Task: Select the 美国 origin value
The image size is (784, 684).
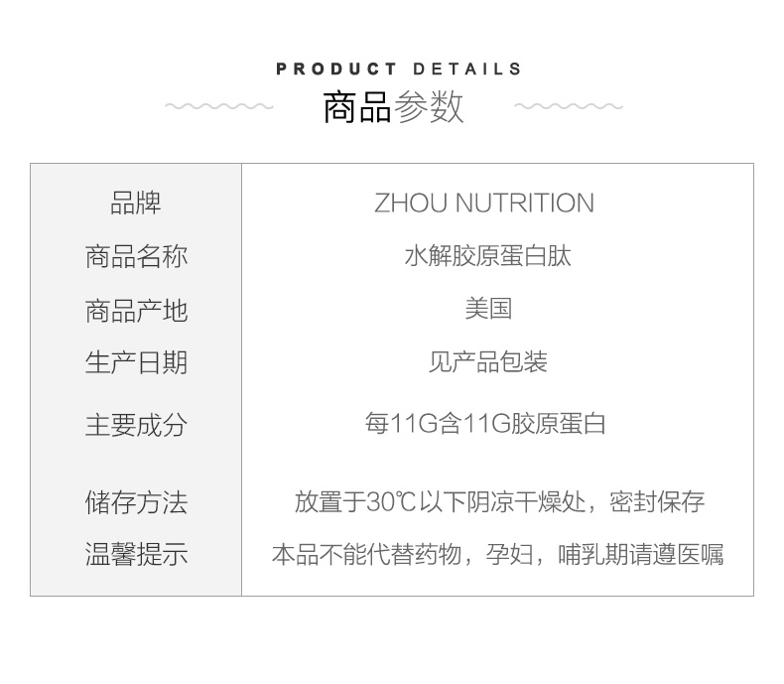Action: 487,309
